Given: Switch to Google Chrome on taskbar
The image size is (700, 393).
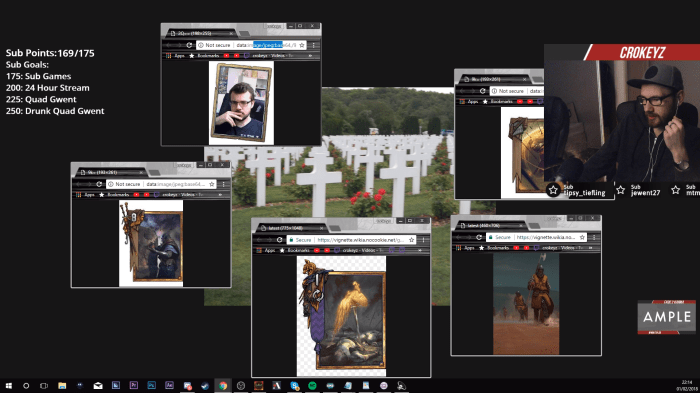Looking at the screenshot, I should coord(223,385).
